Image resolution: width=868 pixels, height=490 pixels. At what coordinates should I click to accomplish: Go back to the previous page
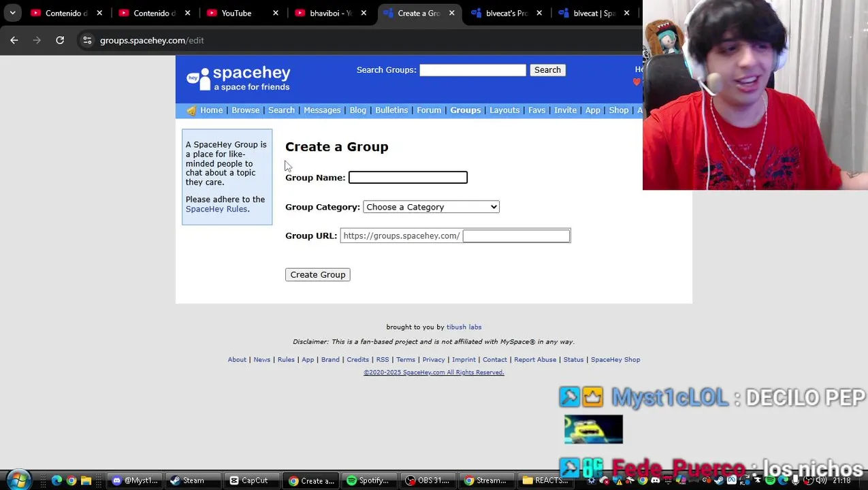(14, 40)
